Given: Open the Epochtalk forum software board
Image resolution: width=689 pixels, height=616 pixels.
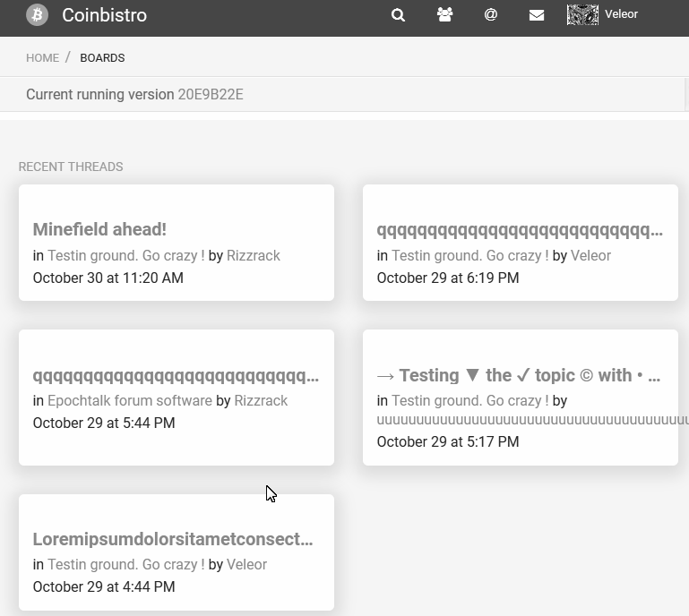Looking at the screenshot, I should tap(130, 400).
